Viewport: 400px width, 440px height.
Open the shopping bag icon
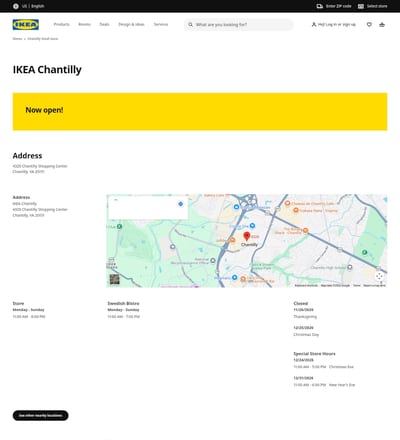(382, 24)
